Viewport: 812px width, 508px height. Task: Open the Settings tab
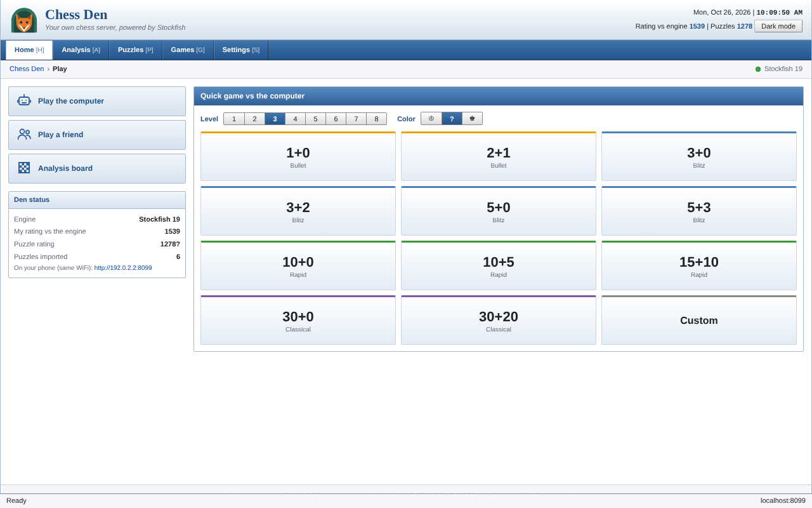(x=241, y=50)
